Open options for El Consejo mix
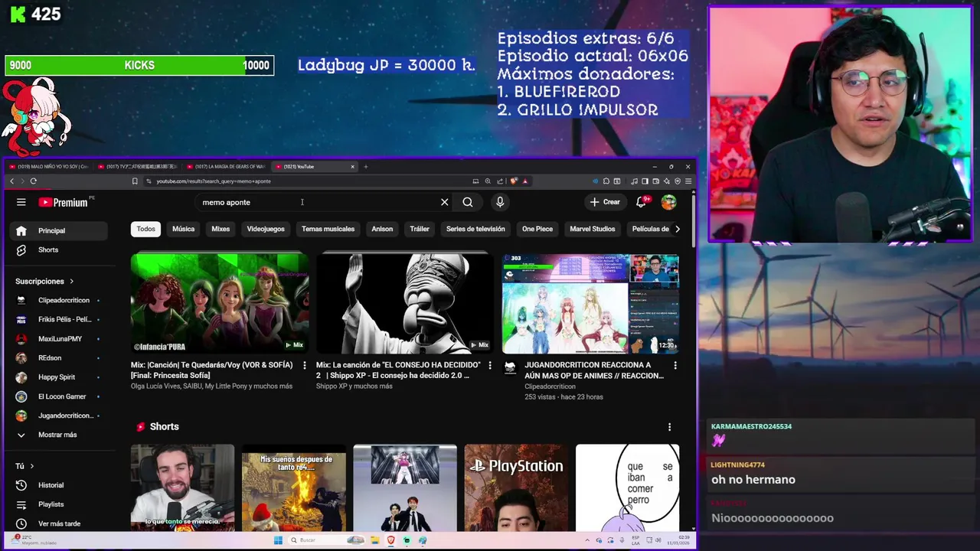Viewport: 980px width, 551px height. coord(490,366)
